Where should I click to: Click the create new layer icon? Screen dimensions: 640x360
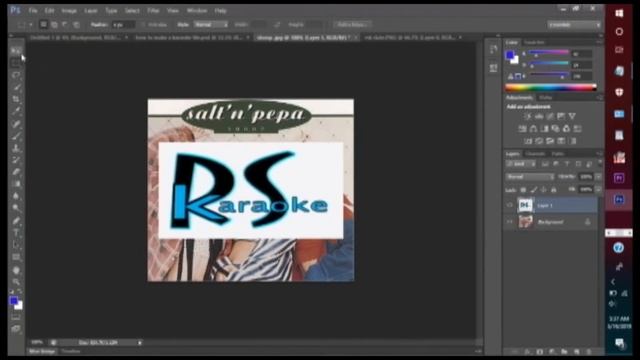[x=576, y=351]
